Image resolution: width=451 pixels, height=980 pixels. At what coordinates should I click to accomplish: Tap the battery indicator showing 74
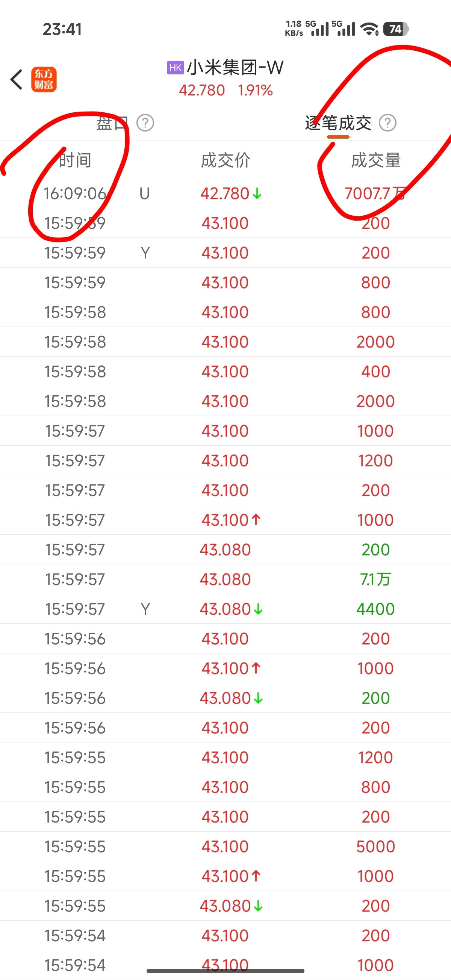396,29
